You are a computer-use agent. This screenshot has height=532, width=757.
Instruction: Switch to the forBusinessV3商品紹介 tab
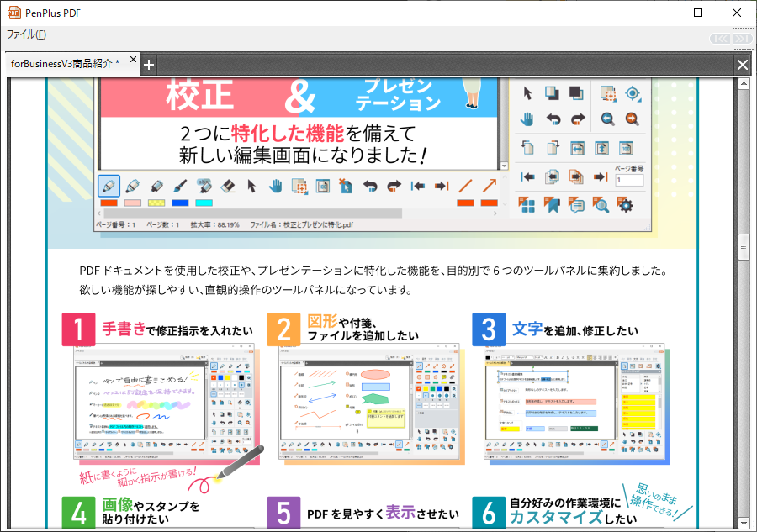tap(64, 64)
